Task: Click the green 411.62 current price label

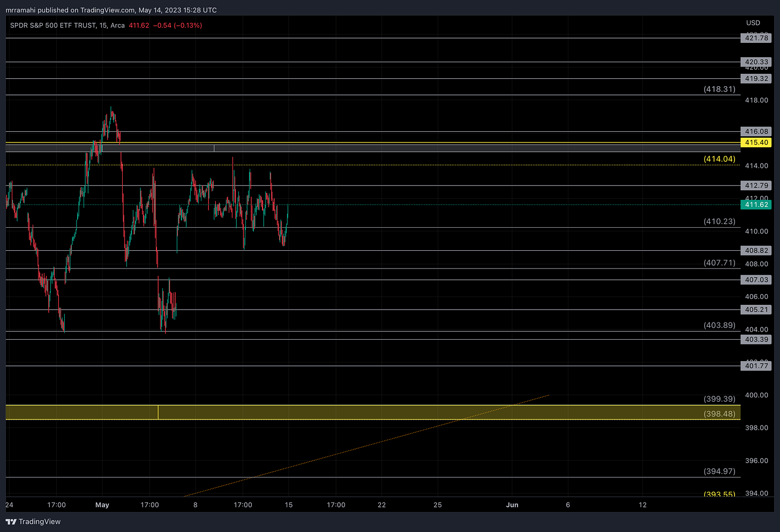Action: point(756,205)
